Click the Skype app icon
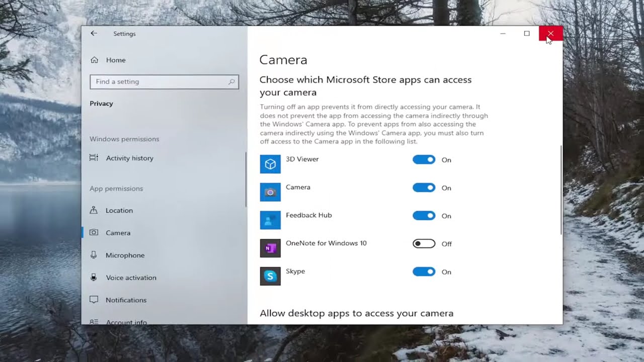Image resolution: width=644 pixels, height=362 pixels. [270, 276]
